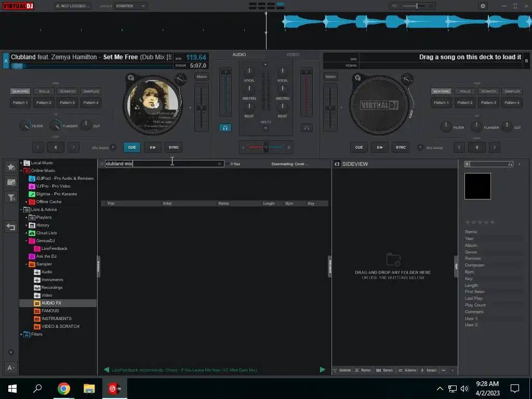Viewport: 532px width, 399px height.
Task: Click LiveFeedback next recommendation green arrow
Action: pos(322,370)
